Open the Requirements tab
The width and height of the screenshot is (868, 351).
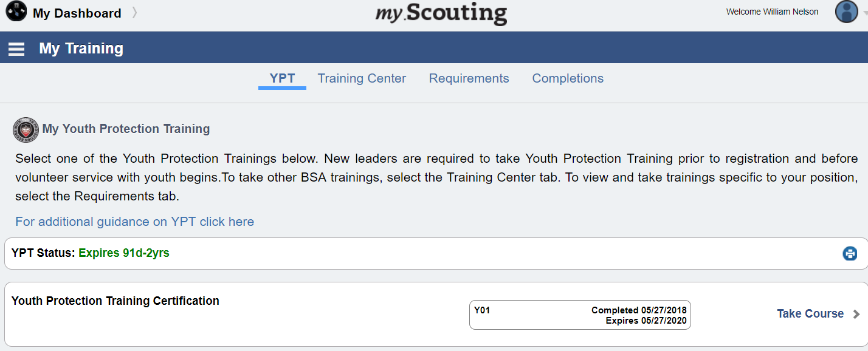(469, 78)
